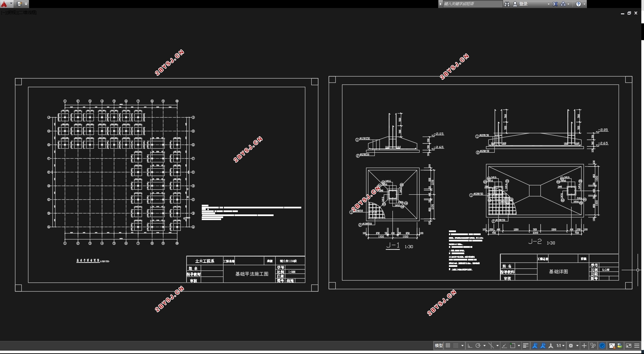Image resolution: width=644 pixels, height=354 pixels.
Task: Restore down the drawing window
Action: point(629,13)
